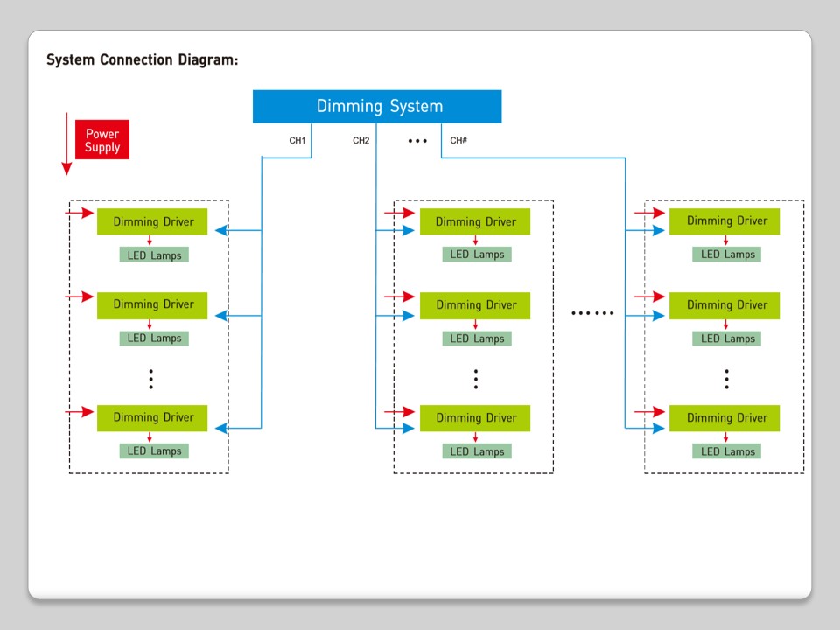Click top LED Lamps box in left group

[154, 255]
